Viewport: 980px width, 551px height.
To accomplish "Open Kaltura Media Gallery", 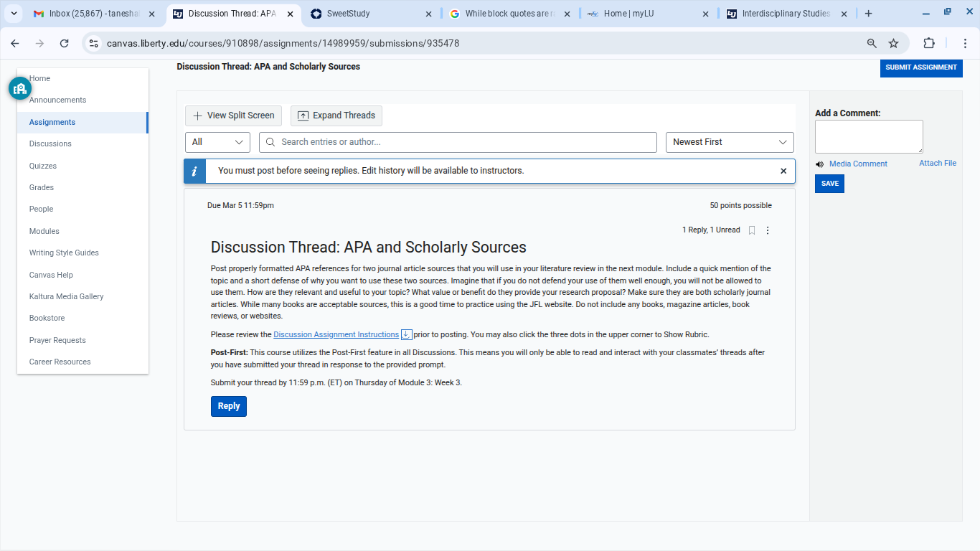I will pos(67,296).
